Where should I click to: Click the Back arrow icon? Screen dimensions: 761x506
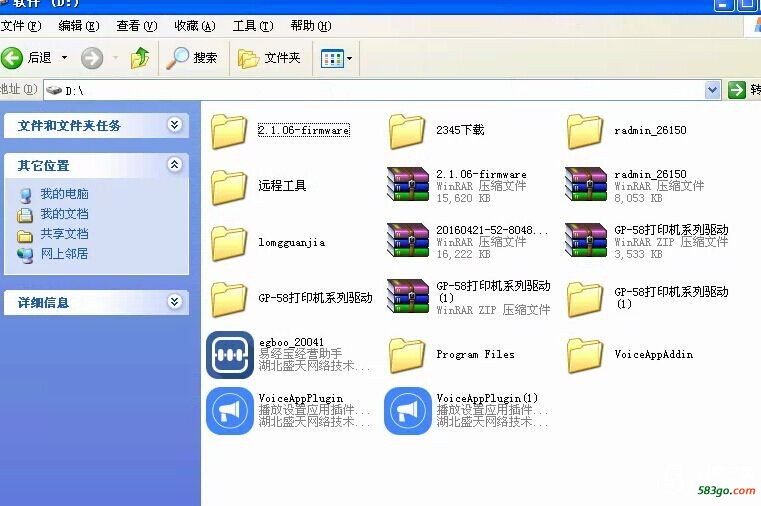coord(12,58)
